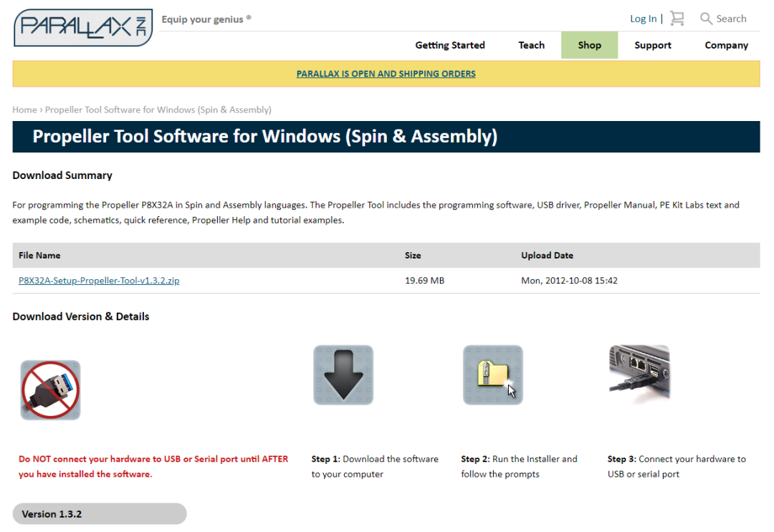The image size is (774, 532).
Task: Click the Parallax Inc logo
Action: click(x=83, y=28)
